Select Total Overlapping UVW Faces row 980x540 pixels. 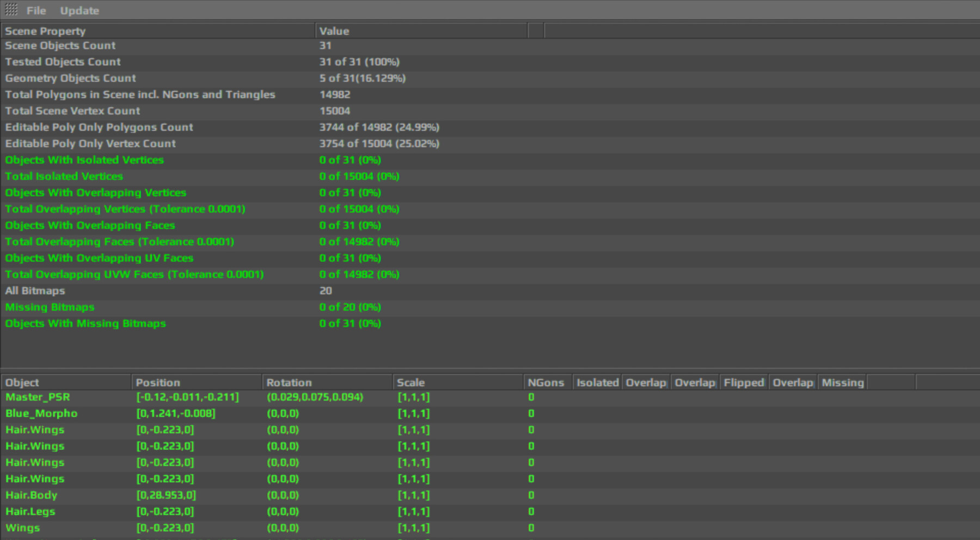tap(490, 275)
